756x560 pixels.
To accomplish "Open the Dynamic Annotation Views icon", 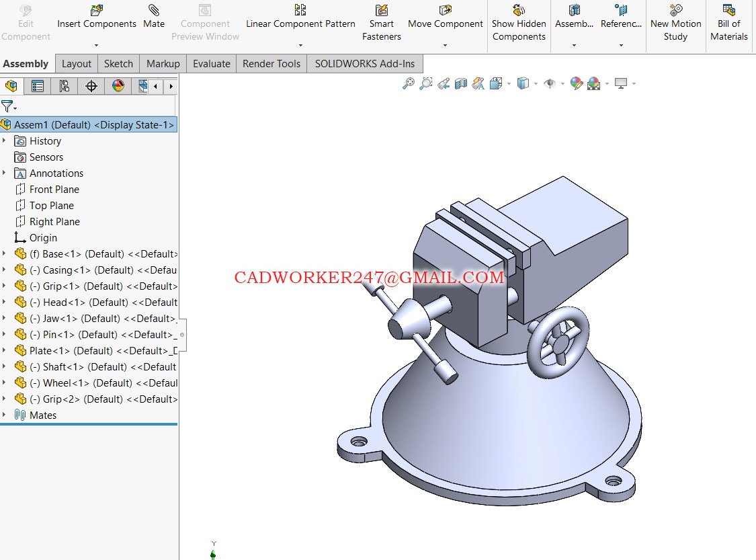I will (x=478, y=83).
